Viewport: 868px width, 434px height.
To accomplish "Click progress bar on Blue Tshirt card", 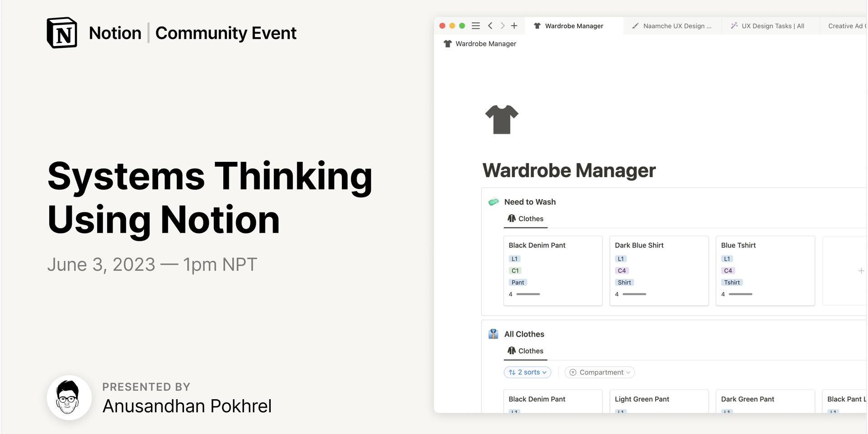I will pos(741,294).
